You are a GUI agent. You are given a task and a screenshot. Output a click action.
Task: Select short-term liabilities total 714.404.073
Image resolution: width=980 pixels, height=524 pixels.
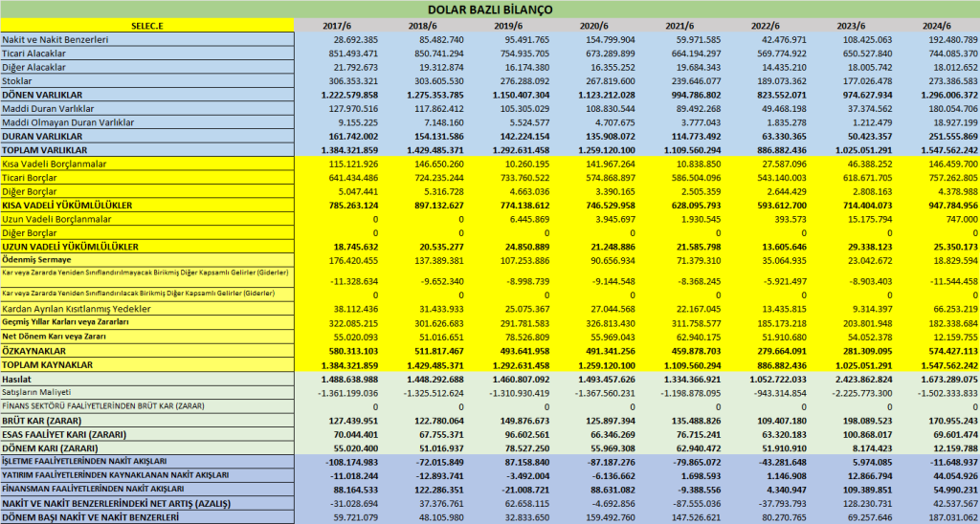tap(865, 205)
